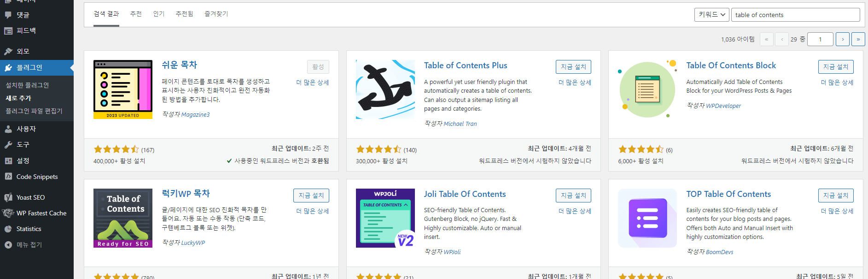Click the current page number field
The image size is (868, 279).
[x=820, y=39]
